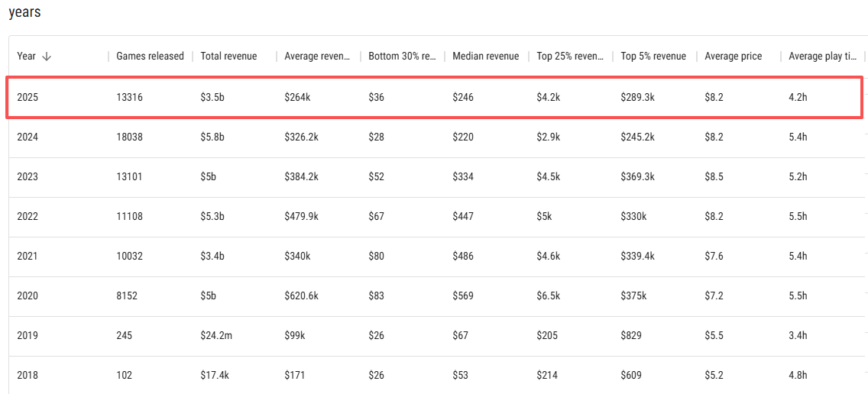
Task: Click the 2024 year row
Action: (28, 137)
